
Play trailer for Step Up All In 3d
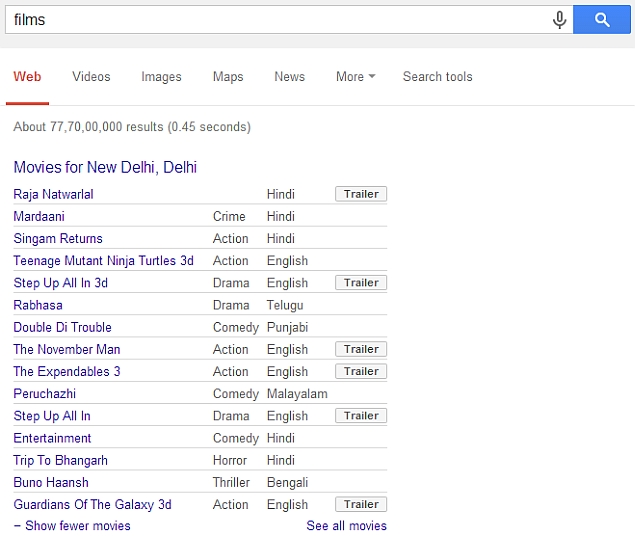[361, 283]
